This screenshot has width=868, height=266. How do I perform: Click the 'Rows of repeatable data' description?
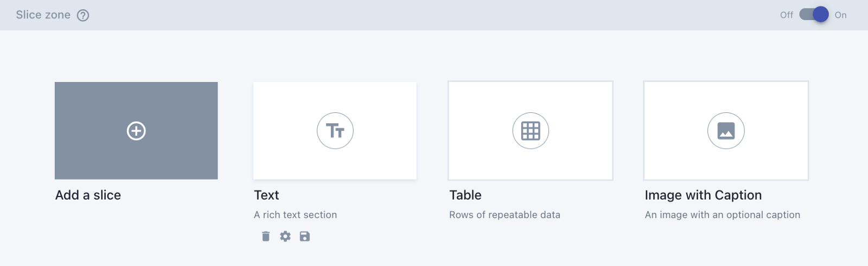pyautogui.click(x=505, y=215)
